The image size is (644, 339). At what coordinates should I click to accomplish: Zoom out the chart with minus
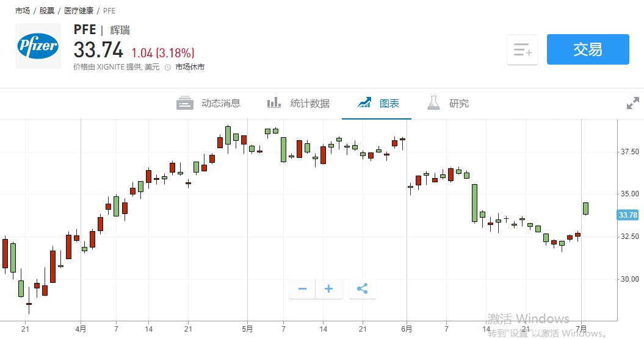click(302, 289)
